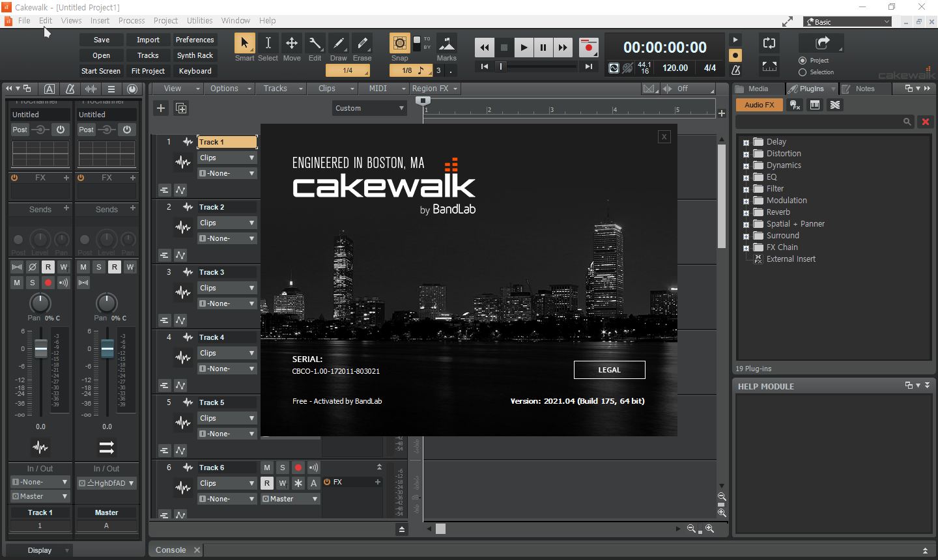The image size is (938, 560).
Task: Start playback with the Play button
Action: (524, 48)
